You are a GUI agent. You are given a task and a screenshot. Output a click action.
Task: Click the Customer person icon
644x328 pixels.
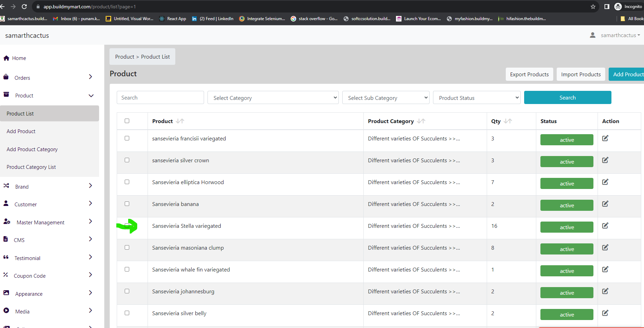6,204
